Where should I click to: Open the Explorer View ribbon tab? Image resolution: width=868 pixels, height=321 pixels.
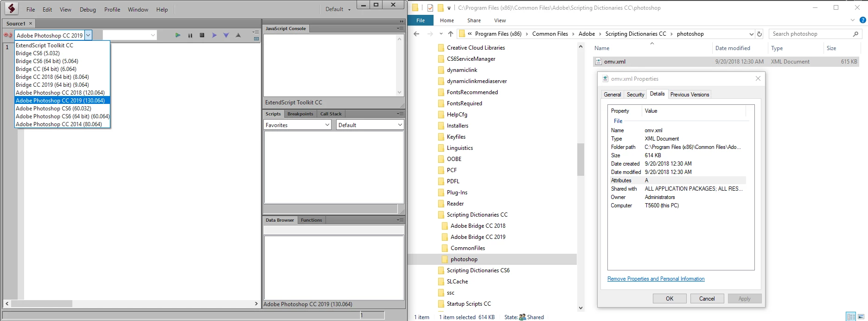[x=500, y=20]
